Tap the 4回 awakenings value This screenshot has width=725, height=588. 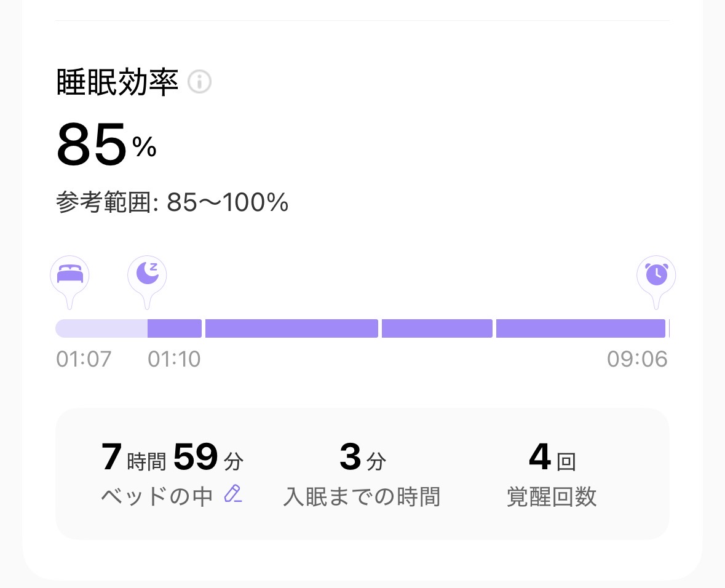click(553, 457)
